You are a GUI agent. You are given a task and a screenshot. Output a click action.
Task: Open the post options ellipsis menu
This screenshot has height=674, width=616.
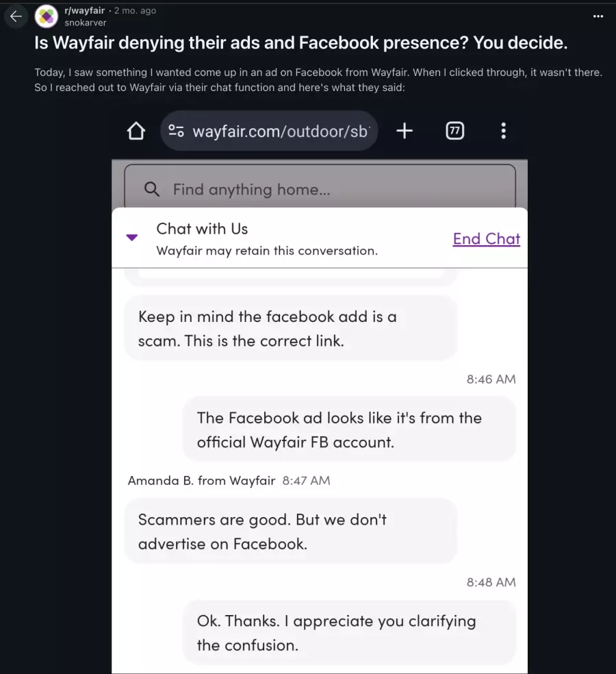[x=598, y=16]
